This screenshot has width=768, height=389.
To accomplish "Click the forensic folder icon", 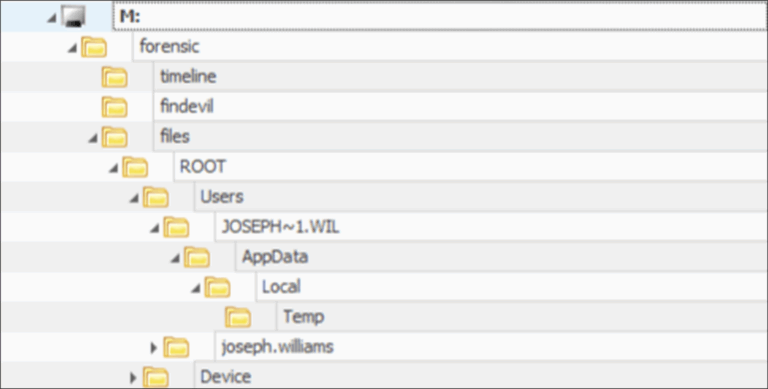I will click(x=94, y=47).
